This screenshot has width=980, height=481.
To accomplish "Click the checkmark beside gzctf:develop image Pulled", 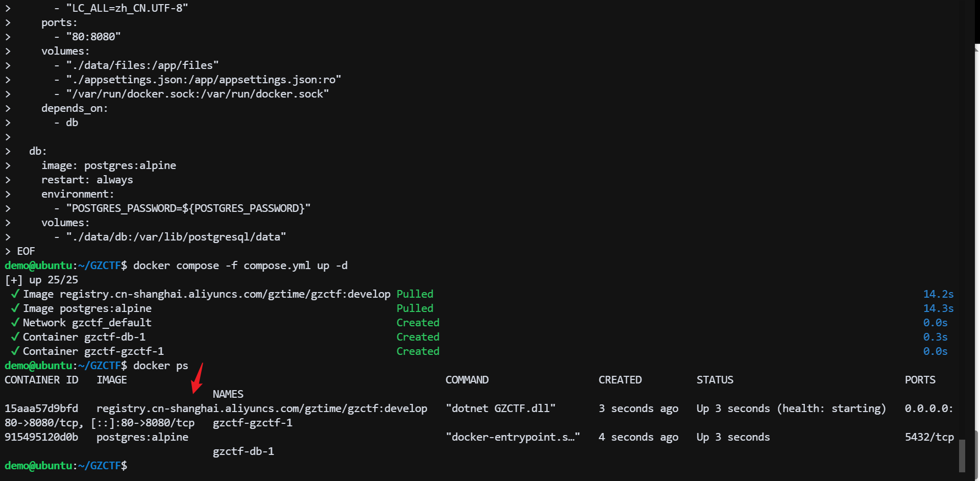I will coord(15,294).
